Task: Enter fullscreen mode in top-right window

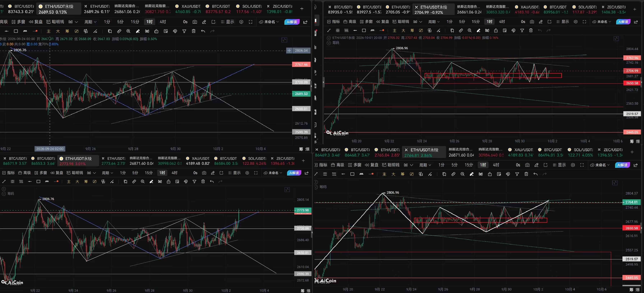Action: 585,22
